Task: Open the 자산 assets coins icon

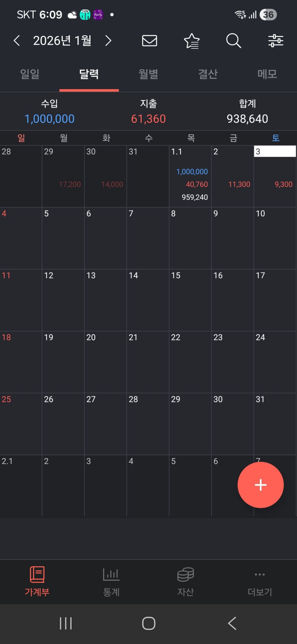Action: (x=186, y=574)
